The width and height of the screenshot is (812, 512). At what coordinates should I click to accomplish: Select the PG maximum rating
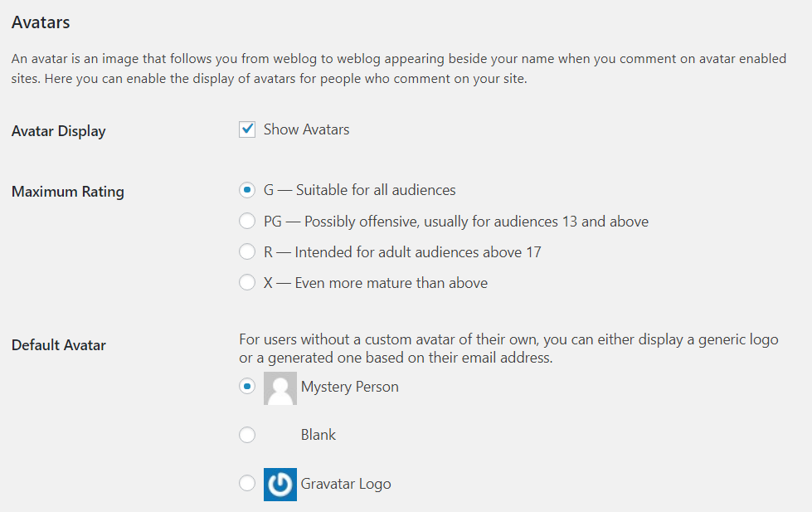tap(246, 221)
